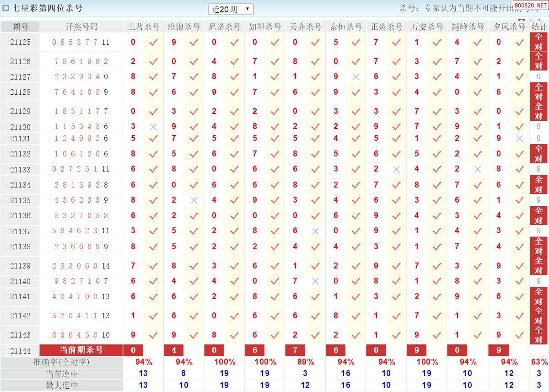
Task: Click period number 21143
Action: tap(20, 335)
